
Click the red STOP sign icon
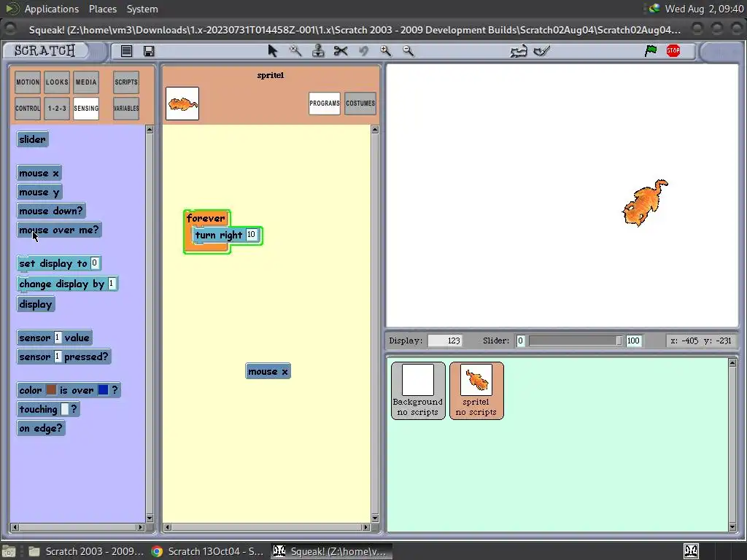pyautogui.click(x=673, y=50)
